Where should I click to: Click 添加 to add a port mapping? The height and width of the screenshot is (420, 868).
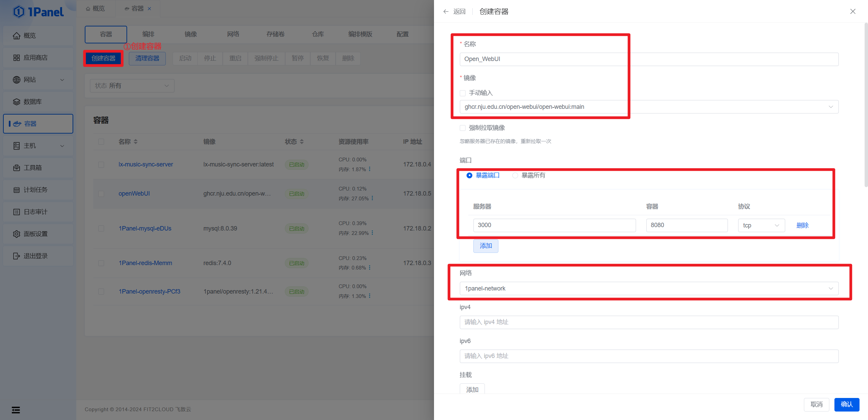(x=486, y=246)
